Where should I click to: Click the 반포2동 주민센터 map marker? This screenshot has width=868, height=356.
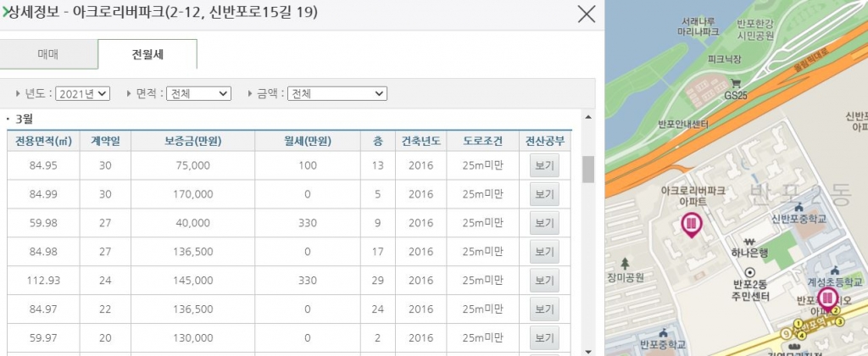click(750, 272)
